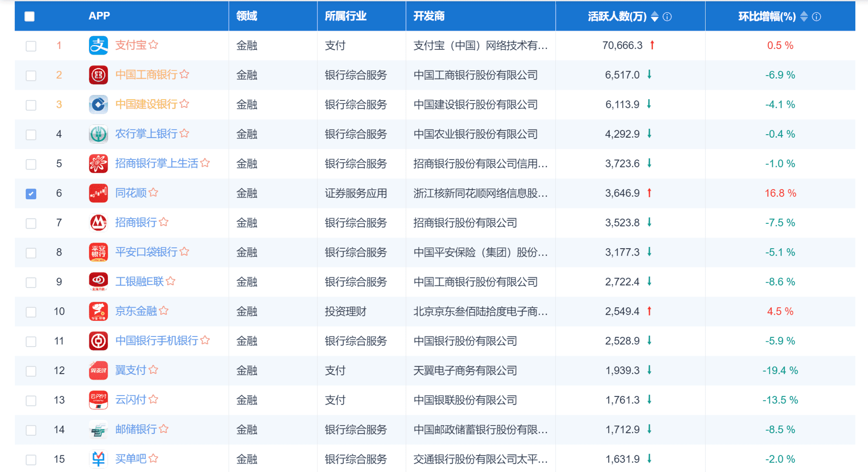Check the box for 京东金融 row
The image size is (868, 472).
pyautogui.click(x=31, y=312)
